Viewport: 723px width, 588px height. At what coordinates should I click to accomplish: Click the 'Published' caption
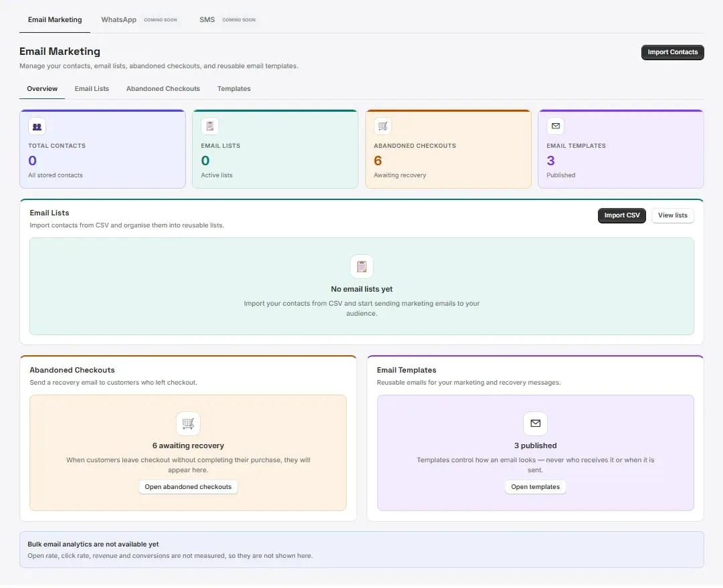[x=562, y=176]
